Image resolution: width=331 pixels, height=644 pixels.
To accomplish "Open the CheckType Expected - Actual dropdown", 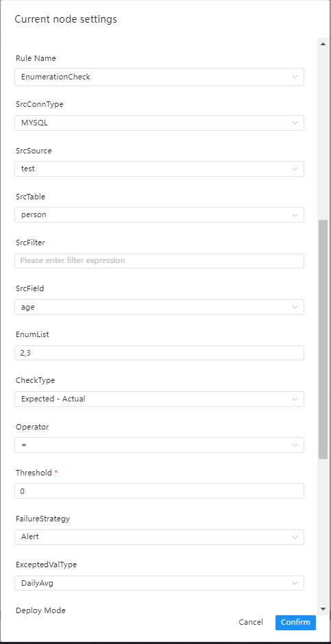I will 159,399.
